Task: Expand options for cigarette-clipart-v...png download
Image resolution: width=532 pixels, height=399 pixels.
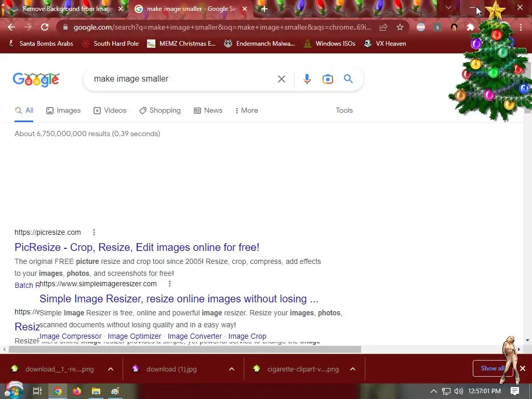Action: [353, 369]
